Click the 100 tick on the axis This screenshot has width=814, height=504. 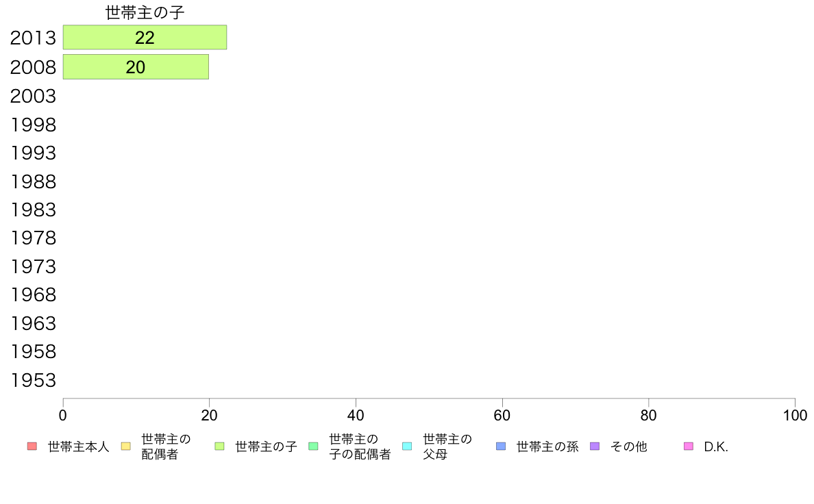tap(795, 415)
